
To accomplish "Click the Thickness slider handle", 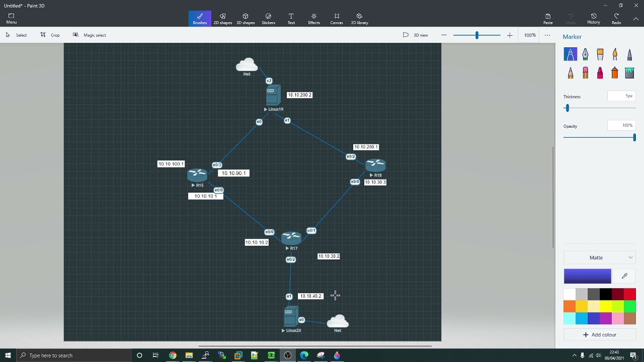I will 567,108.
